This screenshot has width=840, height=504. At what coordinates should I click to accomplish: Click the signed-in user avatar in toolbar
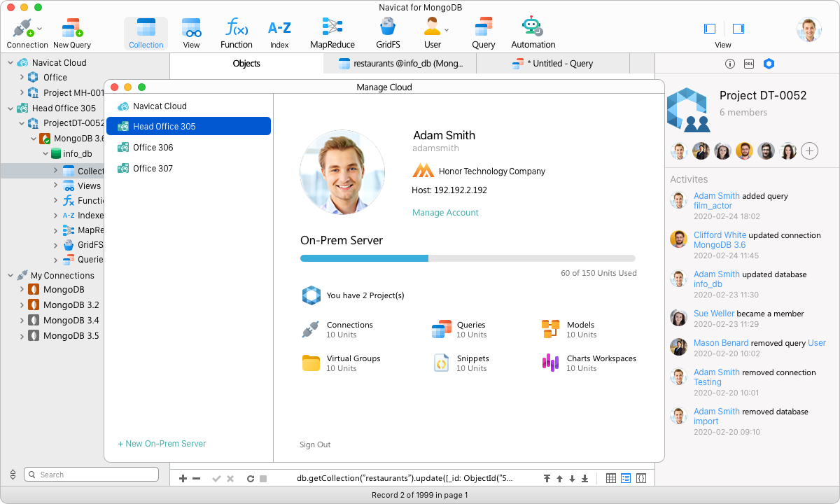(808, 29)
